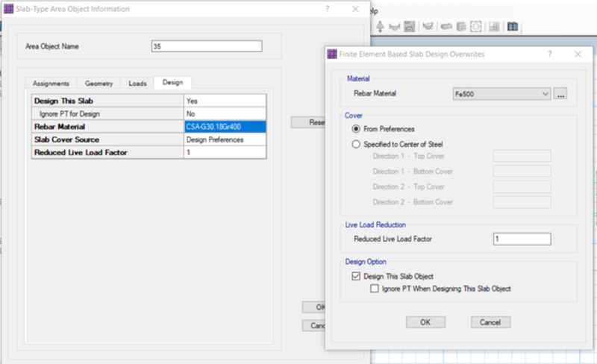Open the Rebar Material Fe500 dropdown
The width and height of the screenshot is (597, 364).
501,94
